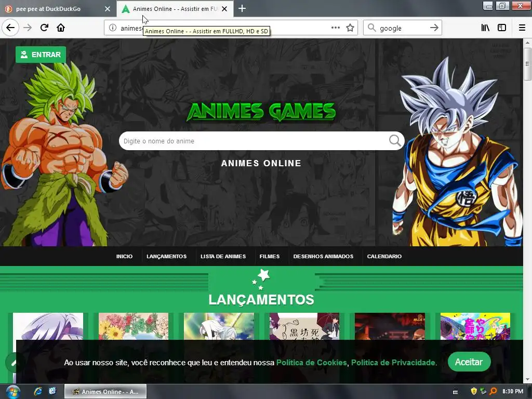Click the LANÇAMENTOS section heading
The width and height of the screenshot is (532, 399).
261,300
